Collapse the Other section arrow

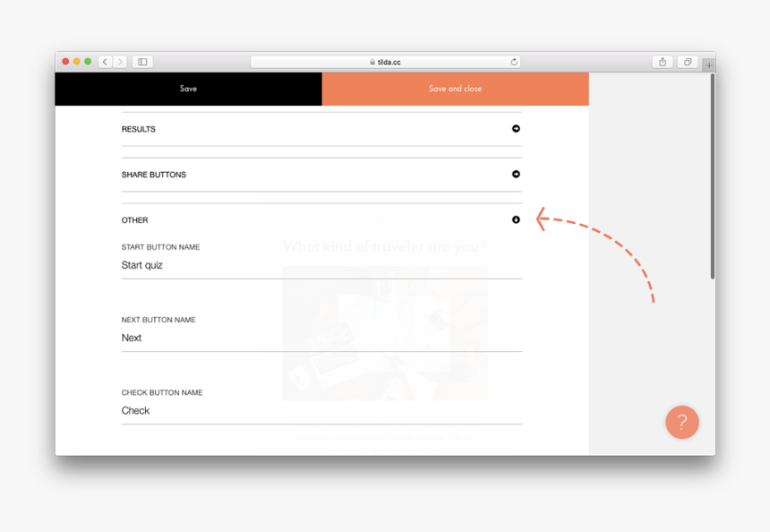516,219
